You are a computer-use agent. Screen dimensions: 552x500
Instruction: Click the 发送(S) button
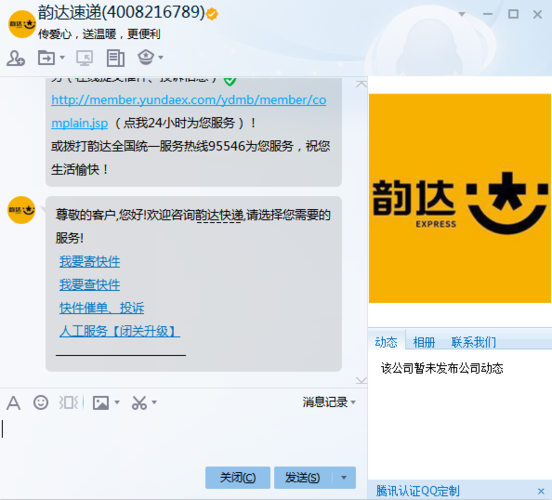(x=303, y=477)
